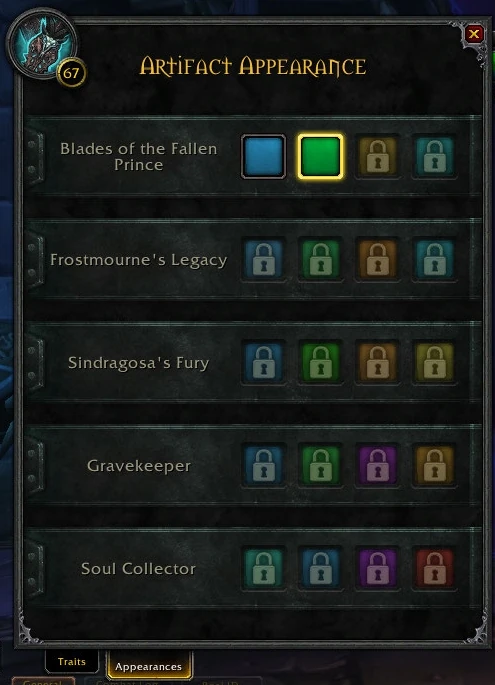The image size is (495, 685).
Task: Click the General chat tab
Action: click(x=42, y=682)
